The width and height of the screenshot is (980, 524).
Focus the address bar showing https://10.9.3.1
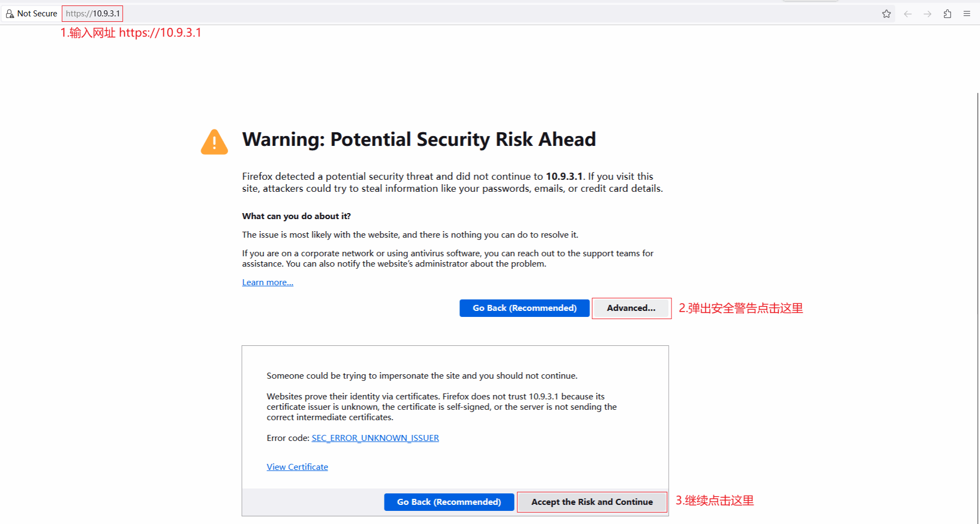pos(92,14)
